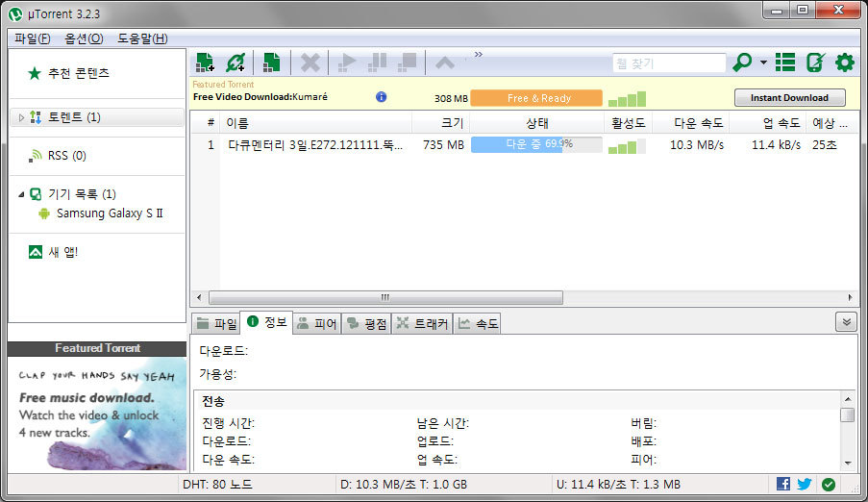Select 기기 목록 (1) in sidebar
Viewport: 868px width, 502px height.
pos(82,194)
